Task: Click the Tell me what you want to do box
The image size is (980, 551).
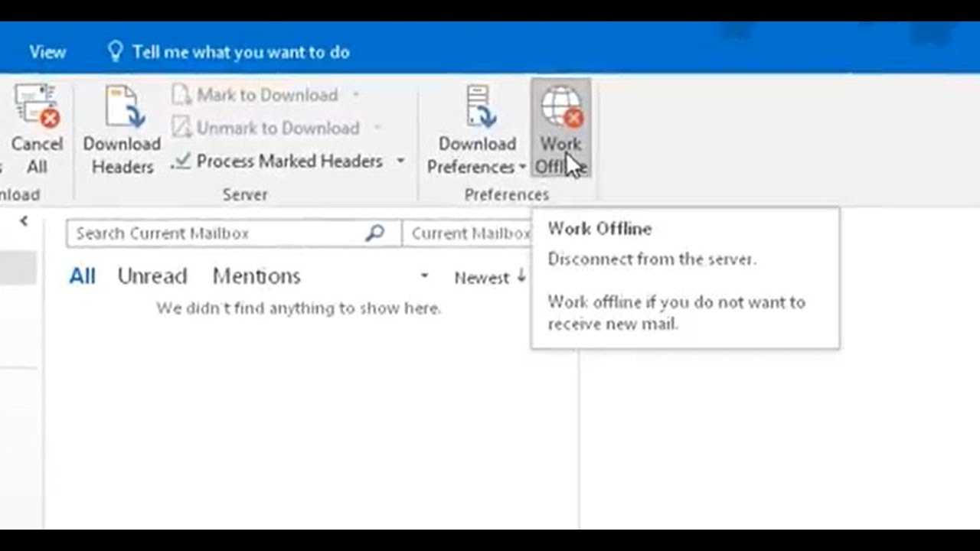Action: tap(240, 52)
